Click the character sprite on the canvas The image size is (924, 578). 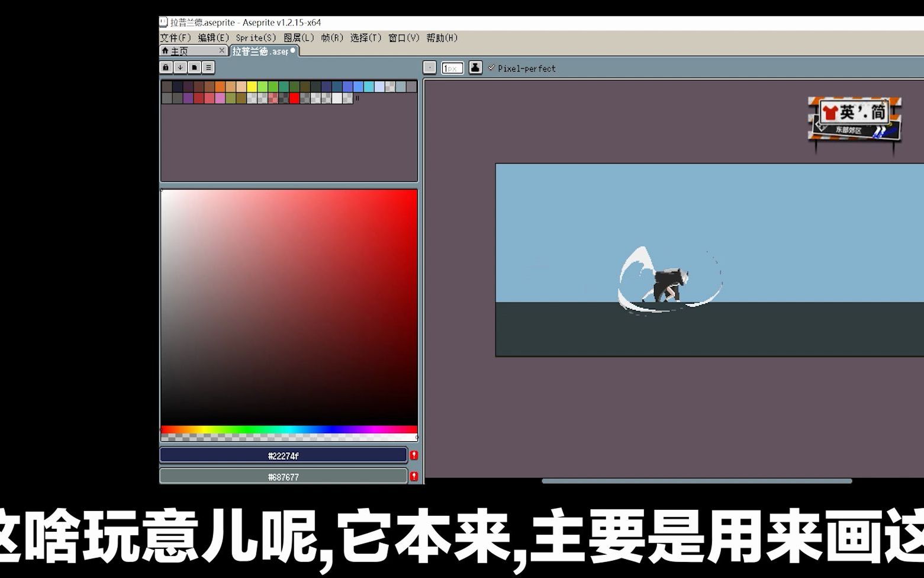click(x=669, y=284)
